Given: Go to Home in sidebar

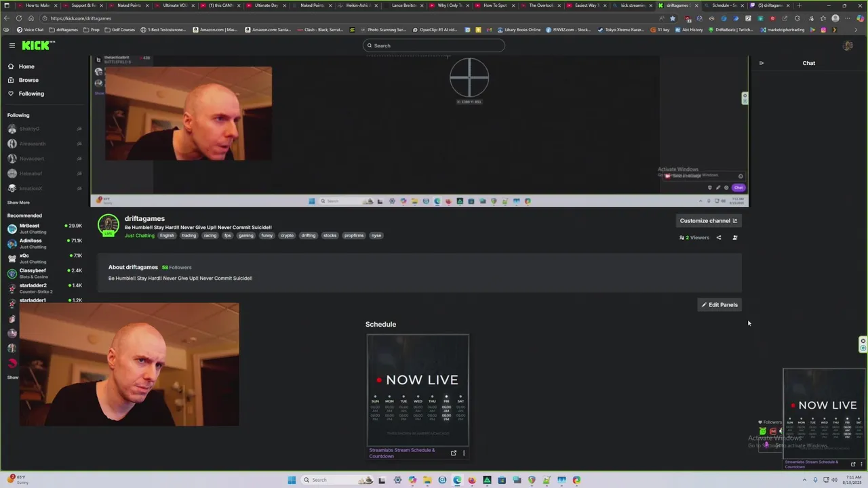Looking at the screenshot, I should (26, 66).
